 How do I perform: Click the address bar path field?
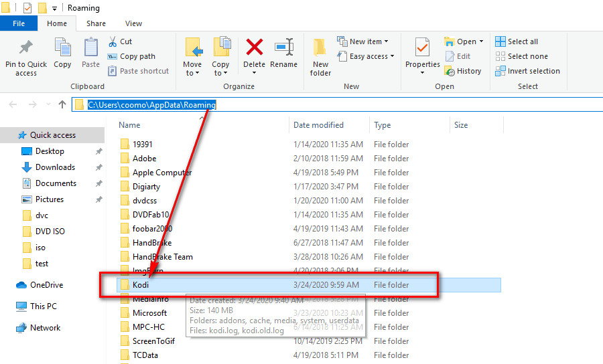[x=335, y=104]
